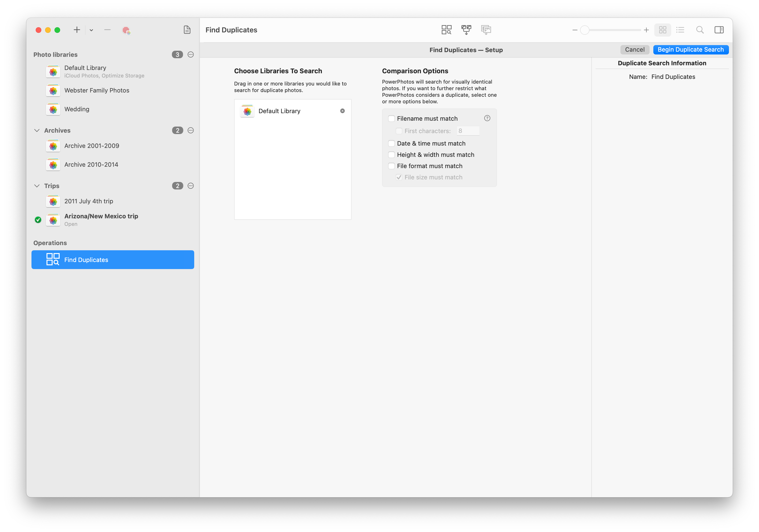Switch to grid view icon
The image size is (759, 532).
[662, 30]
